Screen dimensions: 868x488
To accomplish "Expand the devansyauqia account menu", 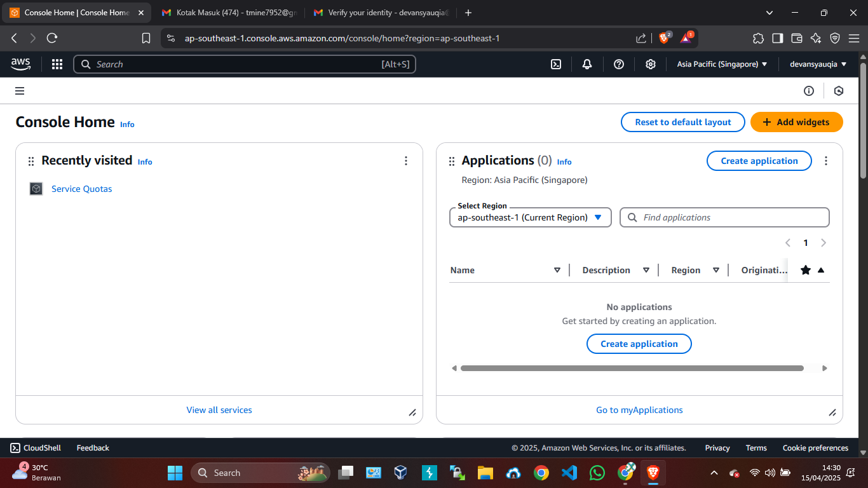I will (818, 64).
